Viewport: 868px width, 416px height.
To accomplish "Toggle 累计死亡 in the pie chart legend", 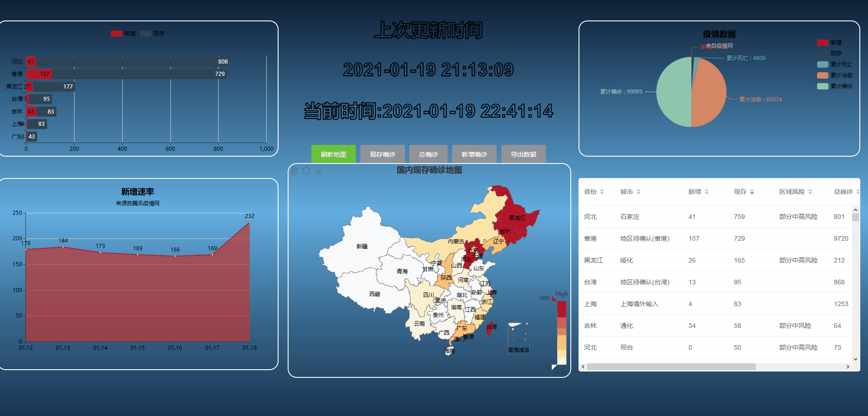I will pos(835,64).
